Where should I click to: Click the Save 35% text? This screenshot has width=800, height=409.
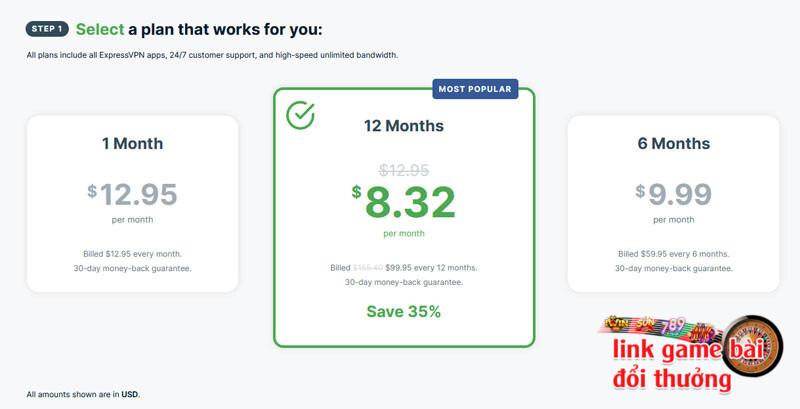(404, 312)
